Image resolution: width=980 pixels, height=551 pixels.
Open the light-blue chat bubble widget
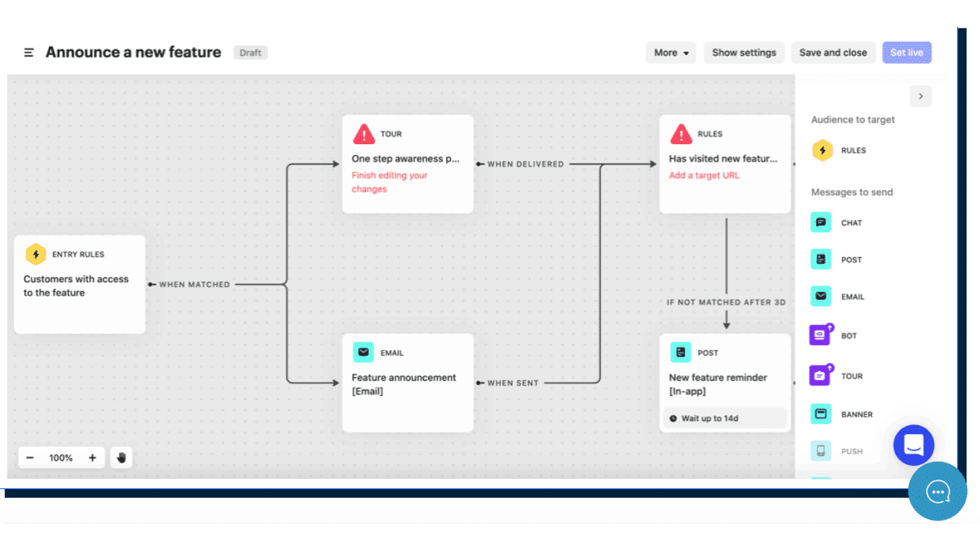[x=938, y=491]
